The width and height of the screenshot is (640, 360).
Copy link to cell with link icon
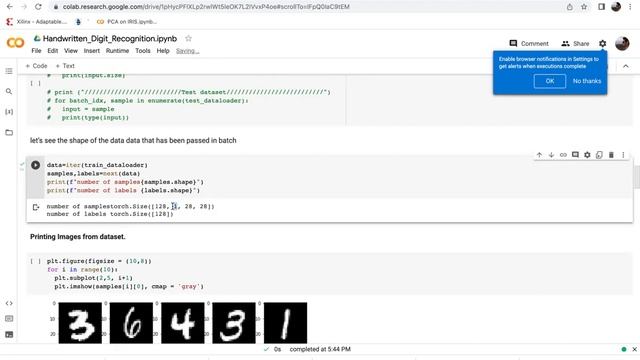point(563,155)
